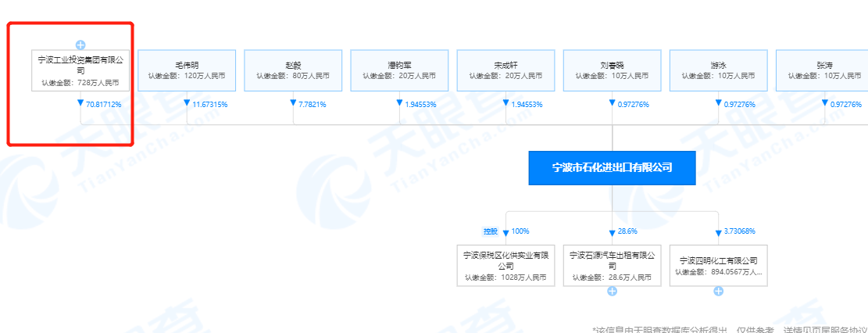Open shareholder card 刘春晓
This screenshot has height=333, width=868.
point(613,71)
